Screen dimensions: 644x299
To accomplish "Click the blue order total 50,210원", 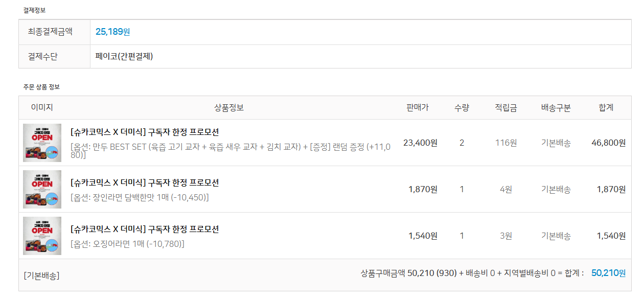I will pyautogui.click(x=608, y=273).
